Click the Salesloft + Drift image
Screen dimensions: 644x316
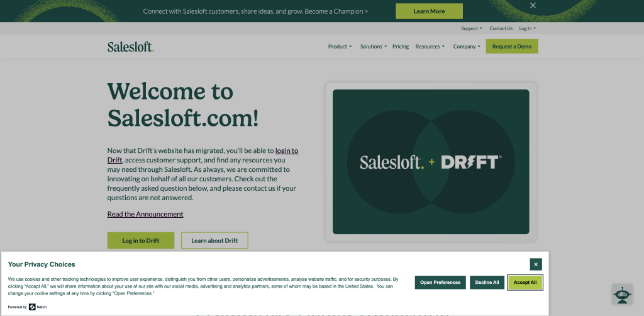tap(431, 162)
